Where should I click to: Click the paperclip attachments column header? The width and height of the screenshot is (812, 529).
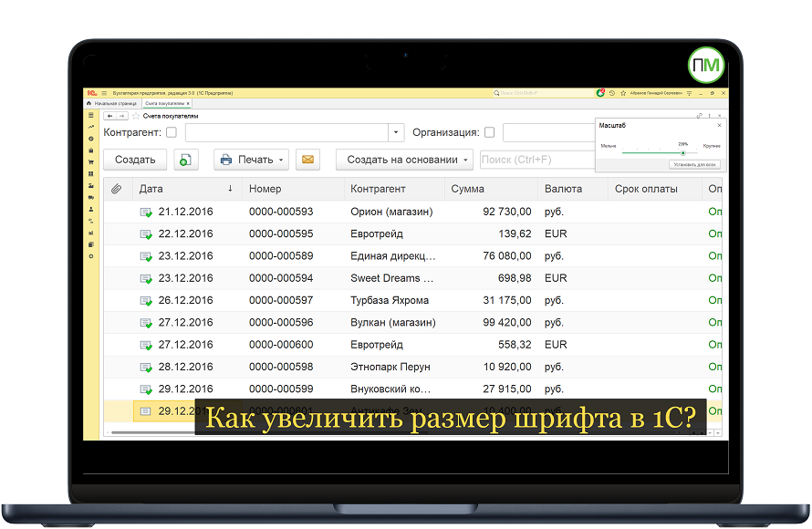[117, 189]
